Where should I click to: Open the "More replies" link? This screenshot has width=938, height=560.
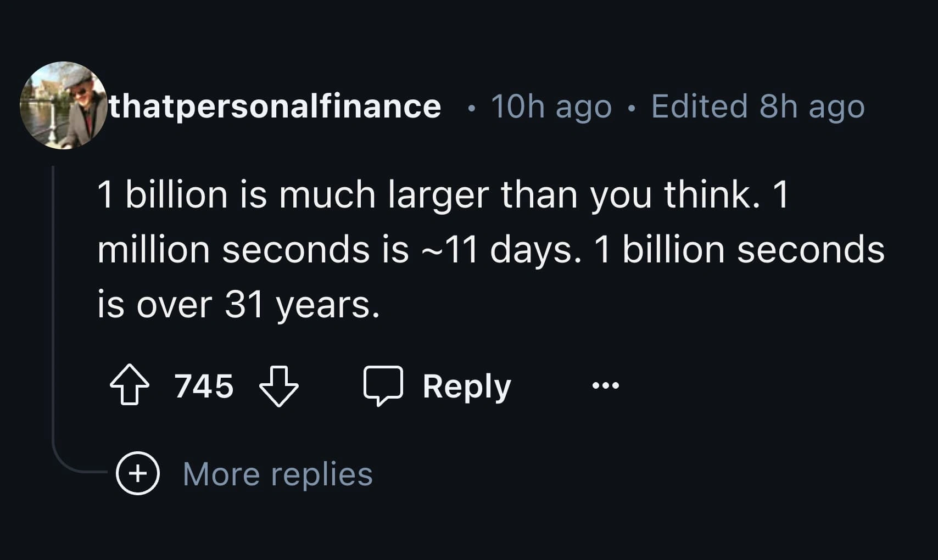click(x=277, y=474)
